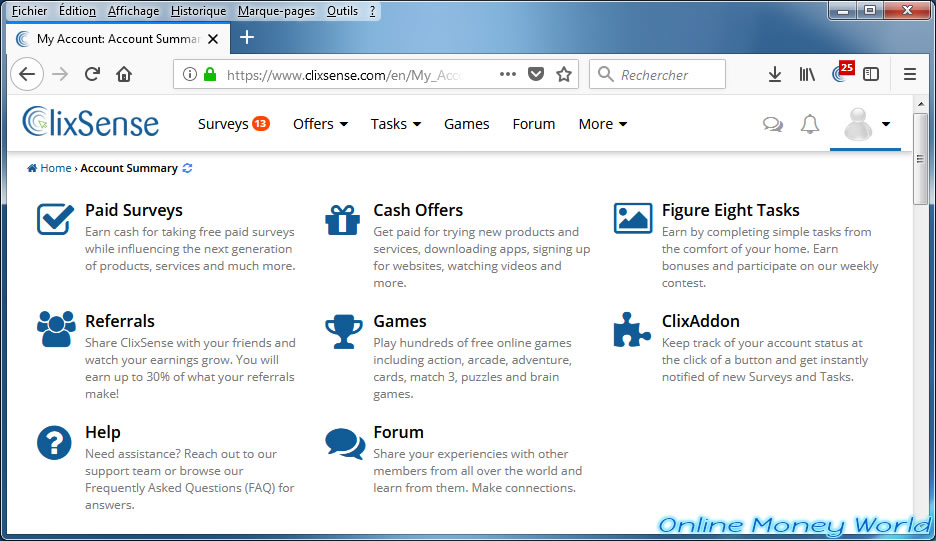The image size is (936, 541).
Task: Open the ? help menu
Action: (x=372, y=11)
